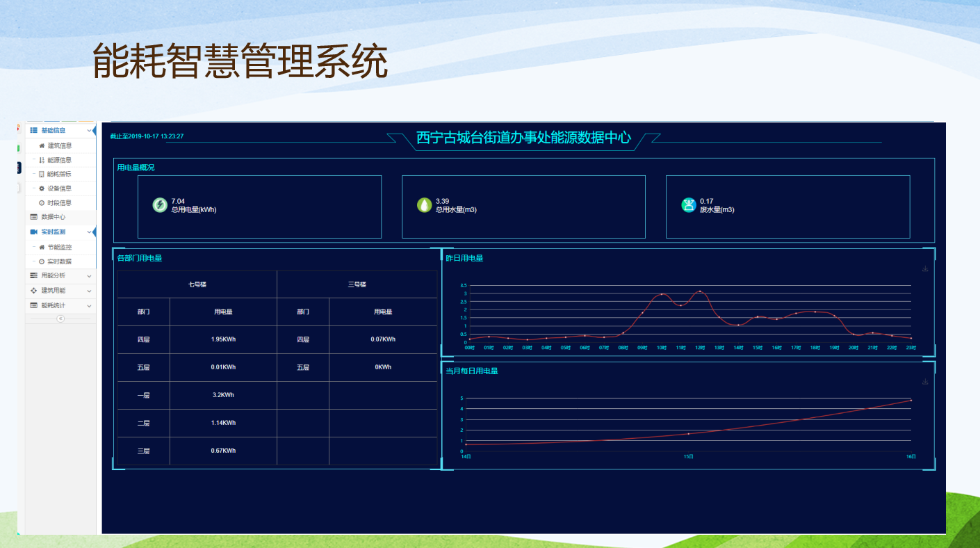The image size is (980, 548).
Task: Click the 15日 data point on the monthly chart
Action: point(688,434)
